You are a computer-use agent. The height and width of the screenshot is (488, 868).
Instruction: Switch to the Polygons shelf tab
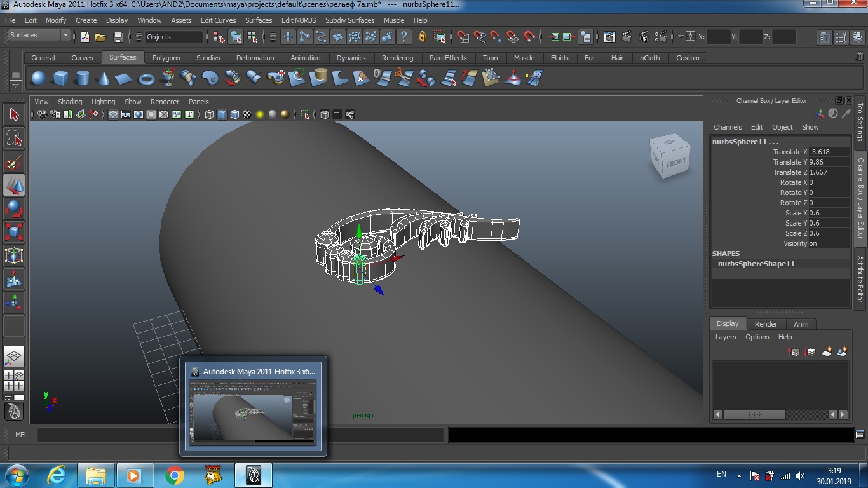(166, 58)
